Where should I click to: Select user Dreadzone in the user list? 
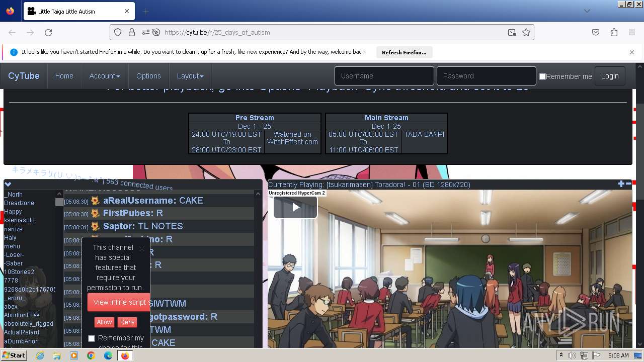tap(19, 203)
